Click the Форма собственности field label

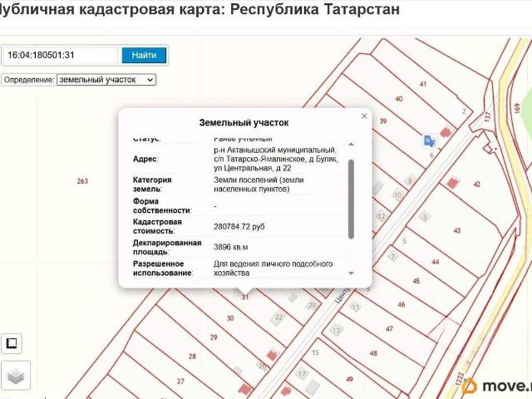(x=162, y=205)
